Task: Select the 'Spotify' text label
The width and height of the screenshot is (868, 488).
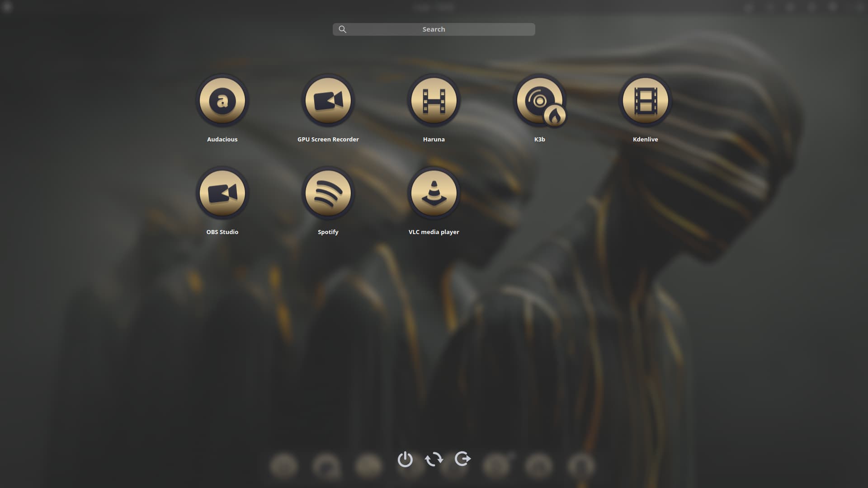Action: [328, 232]
